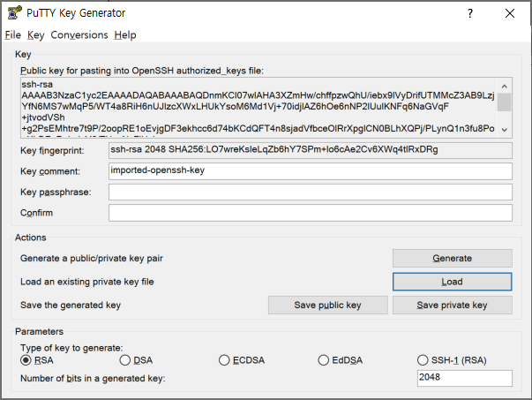The image size is (532, 400).
Task: Click the public key scroll down arrow
Action: [504, 130]
